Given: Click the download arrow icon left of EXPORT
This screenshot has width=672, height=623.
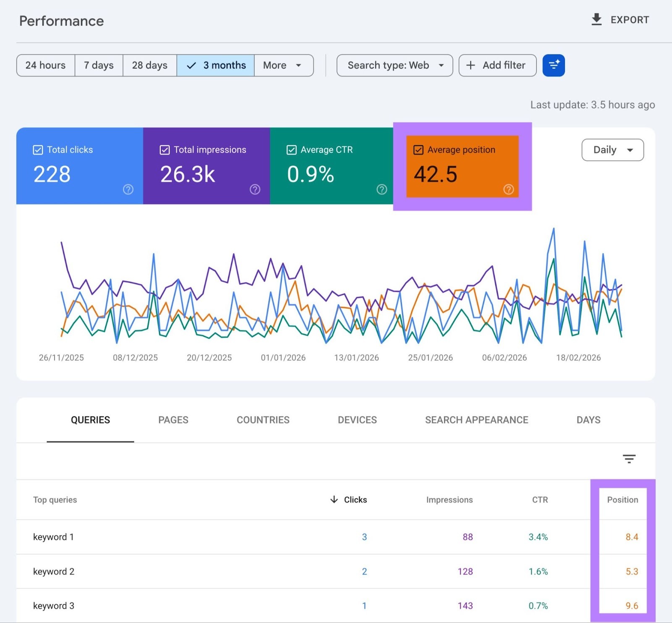Looking at the screenshot, I should coord(596,19).
